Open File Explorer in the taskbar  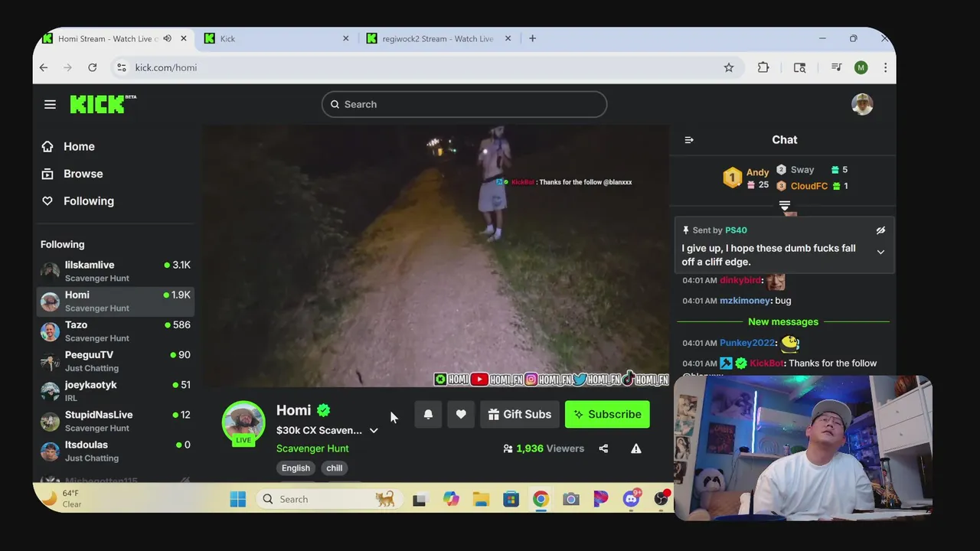pyautogui.click(x=481, y=499)
